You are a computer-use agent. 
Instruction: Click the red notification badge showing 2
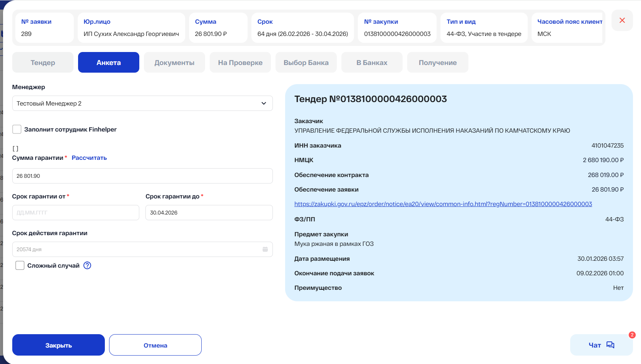pyautogui.click(x=632, y=335)
